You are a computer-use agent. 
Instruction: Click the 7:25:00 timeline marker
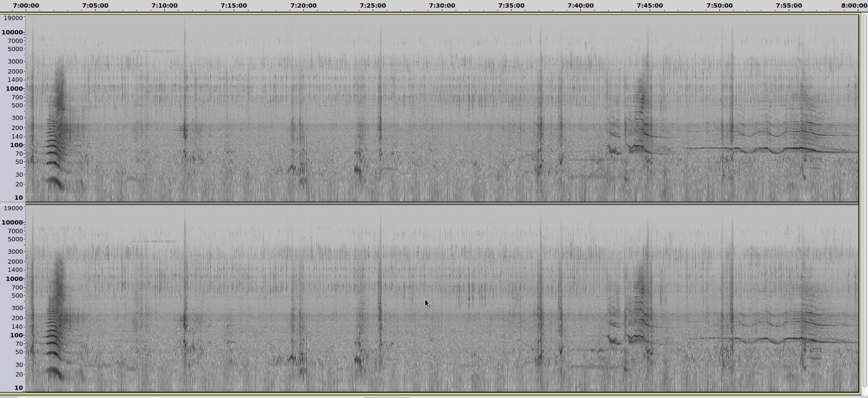click(373, 6)
